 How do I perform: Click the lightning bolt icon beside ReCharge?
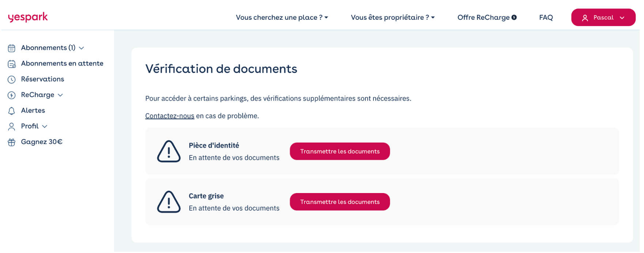pyautogui.click(x=12, y=95)
